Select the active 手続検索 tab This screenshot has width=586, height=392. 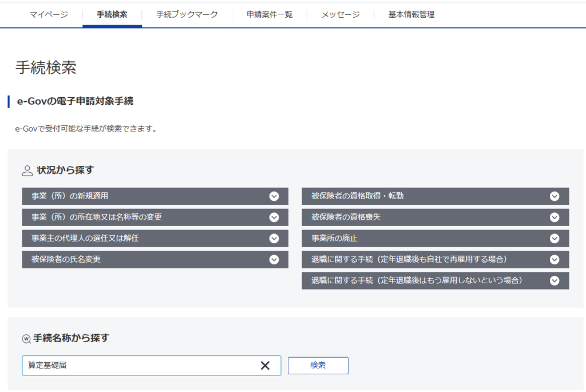pos(112,15)
